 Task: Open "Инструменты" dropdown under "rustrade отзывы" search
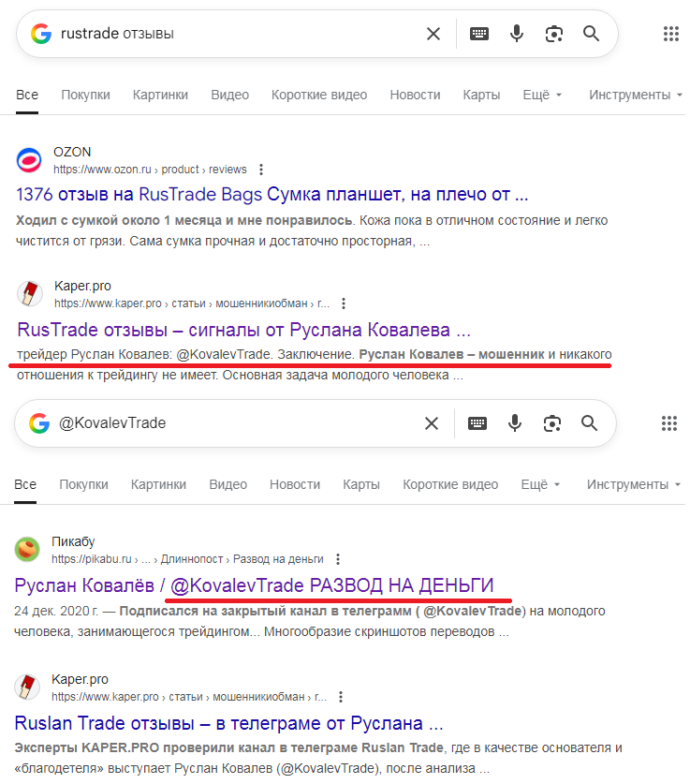point(636,95)
